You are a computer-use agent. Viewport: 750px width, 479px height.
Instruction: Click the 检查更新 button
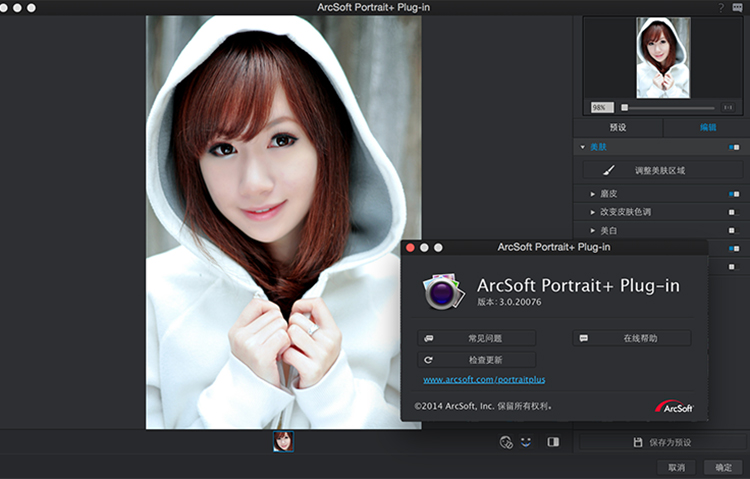476,360
